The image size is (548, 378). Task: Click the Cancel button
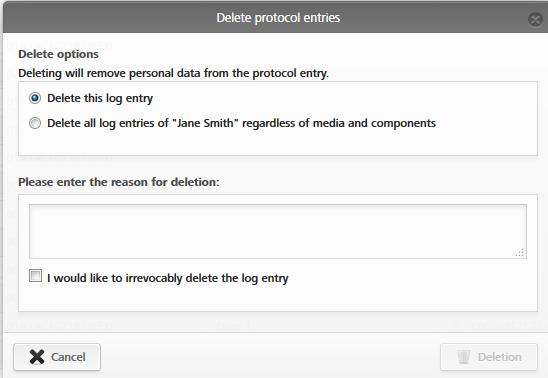(x=57, y=357)
